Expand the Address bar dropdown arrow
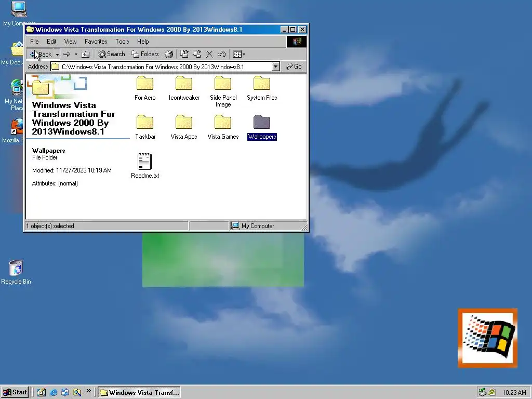Viewport: 532px width, 399px height. (276, 66)
